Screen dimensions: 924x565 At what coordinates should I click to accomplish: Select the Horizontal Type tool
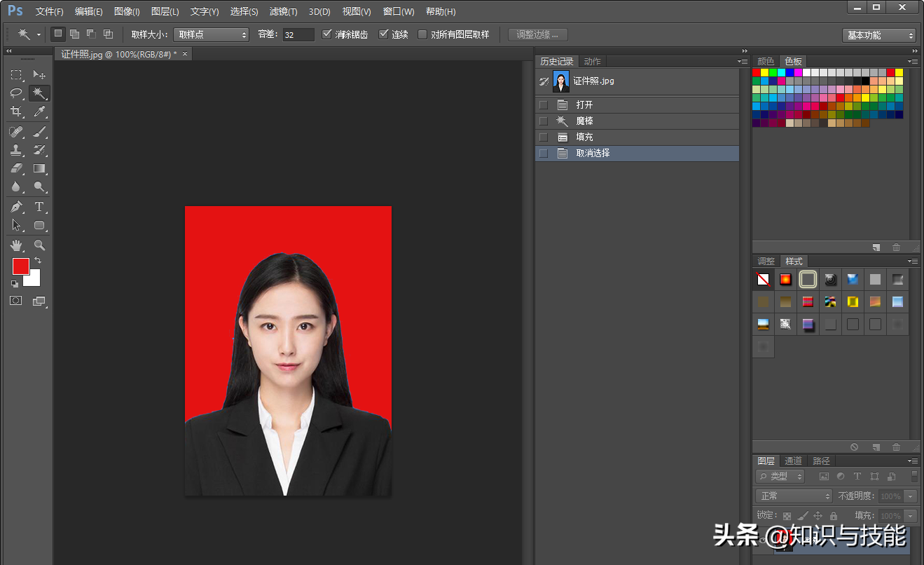39,207
